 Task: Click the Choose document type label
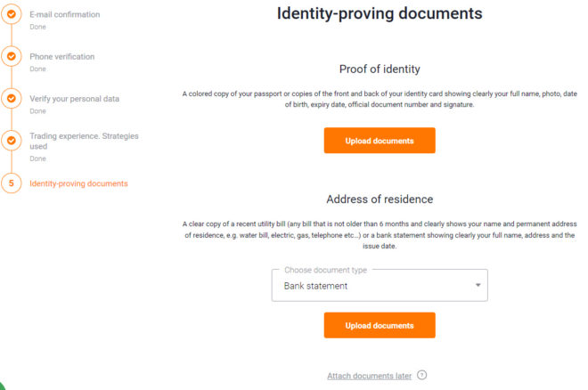point(325,270)
